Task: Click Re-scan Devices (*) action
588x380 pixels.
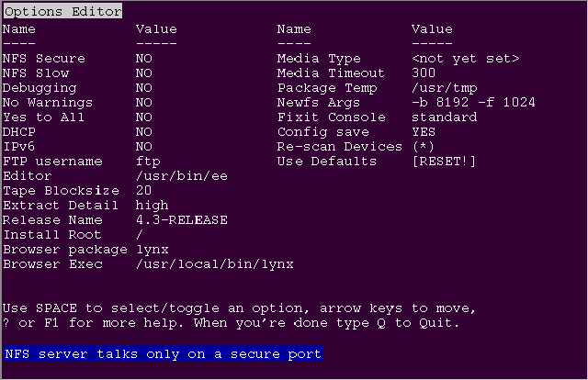Action: pyautogui.click(x=424, y=147)
